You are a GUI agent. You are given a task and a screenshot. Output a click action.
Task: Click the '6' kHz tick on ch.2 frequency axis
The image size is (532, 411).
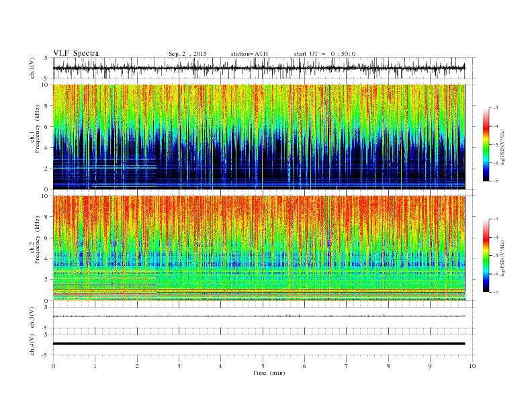coord(47,238)
